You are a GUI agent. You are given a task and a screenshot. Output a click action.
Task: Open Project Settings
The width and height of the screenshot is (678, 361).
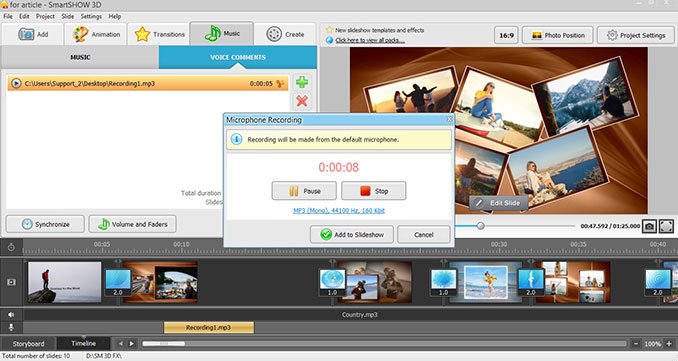click(x=636, y=35)
